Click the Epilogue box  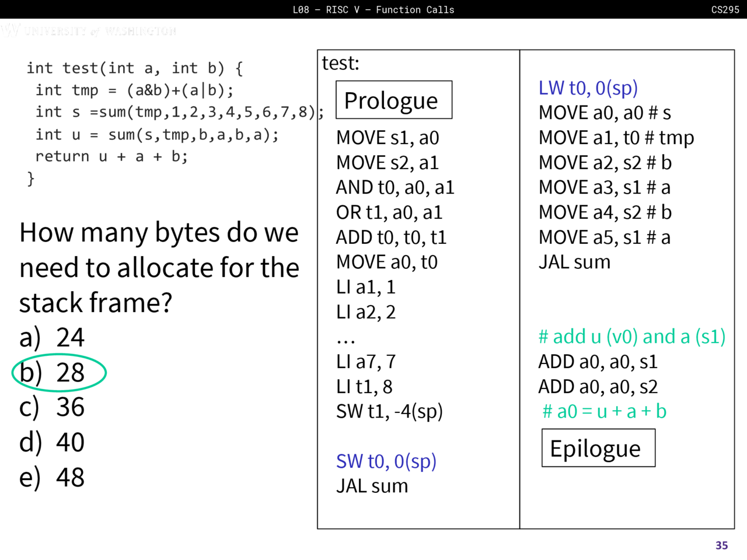click(598, 448)
